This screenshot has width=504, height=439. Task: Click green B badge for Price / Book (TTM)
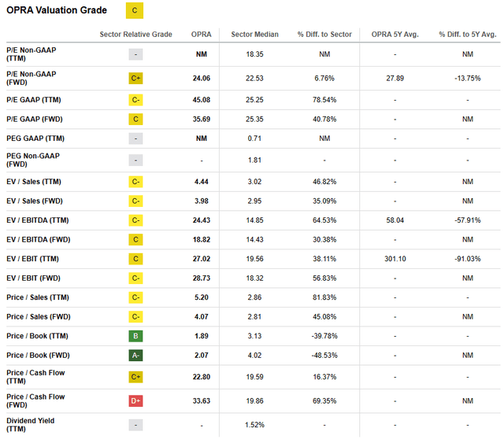coord(135,336)
